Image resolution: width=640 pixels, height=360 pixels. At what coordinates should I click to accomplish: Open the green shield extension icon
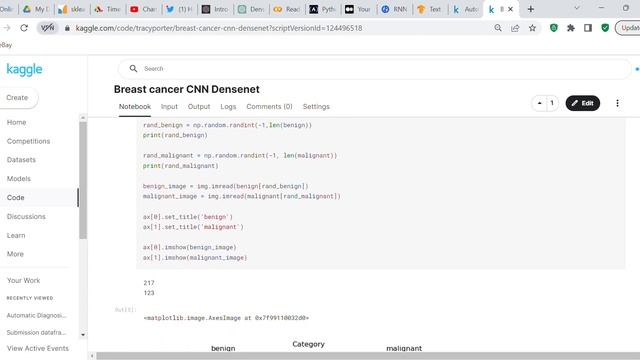[x=553, y=28]
